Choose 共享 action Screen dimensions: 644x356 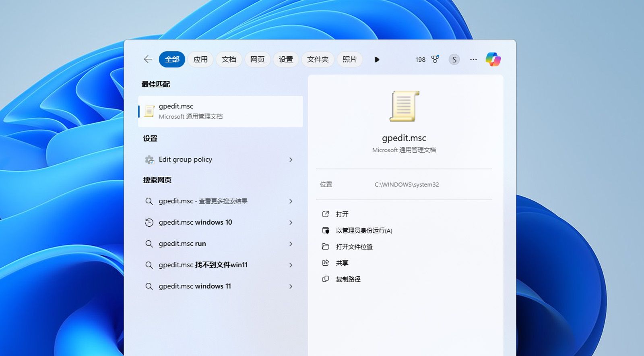tap(342, 263)
